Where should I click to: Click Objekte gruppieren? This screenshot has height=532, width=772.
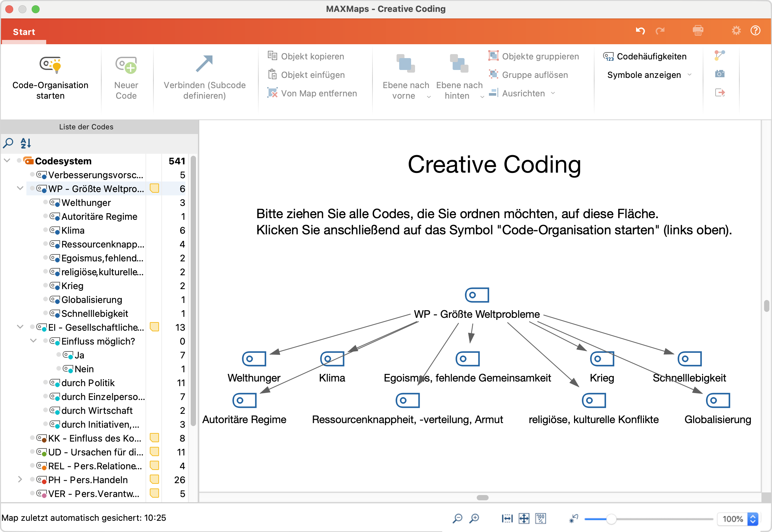533,56
